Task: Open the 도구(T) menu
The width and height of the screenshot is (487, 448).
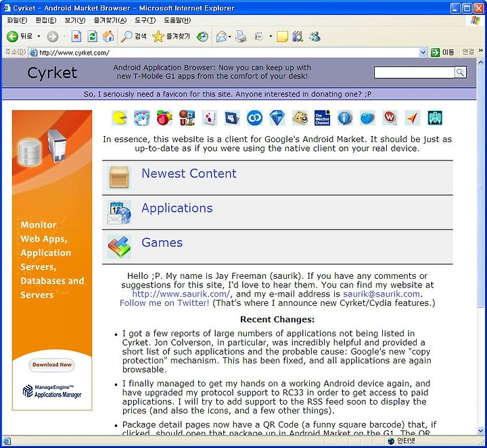Action: click(145, 20)
